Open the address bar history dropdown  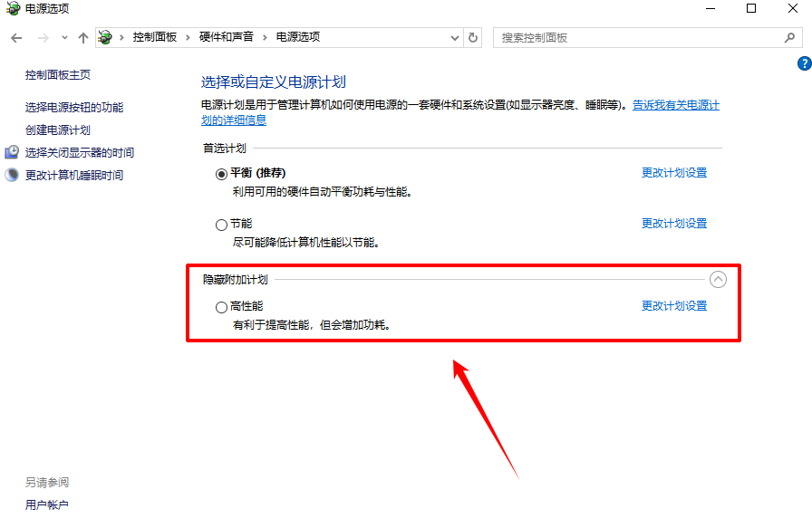point(455,38)
